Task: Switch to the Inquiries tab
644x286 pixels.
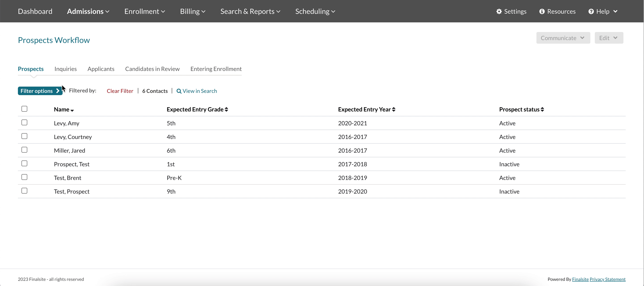Action: (66, 69)
